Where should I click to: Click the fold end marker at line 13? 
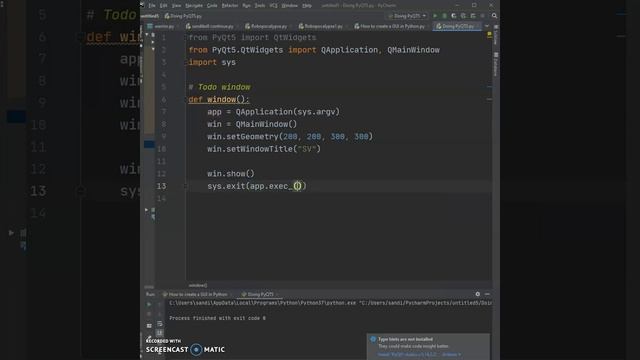(x=185, y=186)
